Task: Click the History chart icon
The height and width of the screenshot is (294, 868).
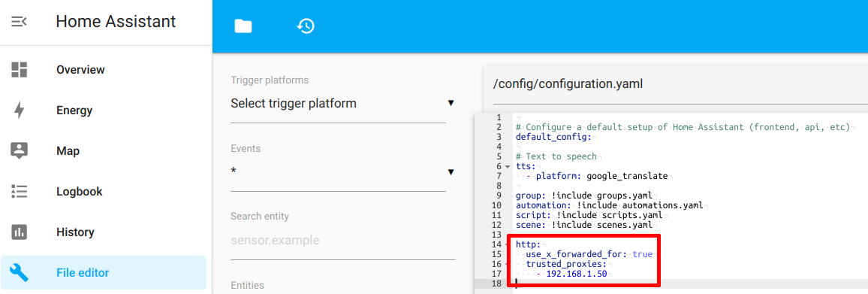Action: (x=20, y=232)
